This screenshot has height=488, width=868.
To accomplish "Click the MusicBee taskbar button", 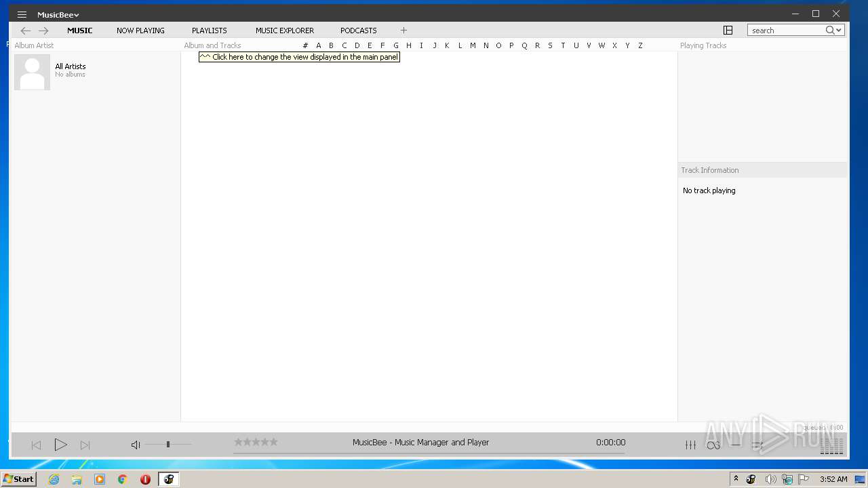I will (168, 479).
